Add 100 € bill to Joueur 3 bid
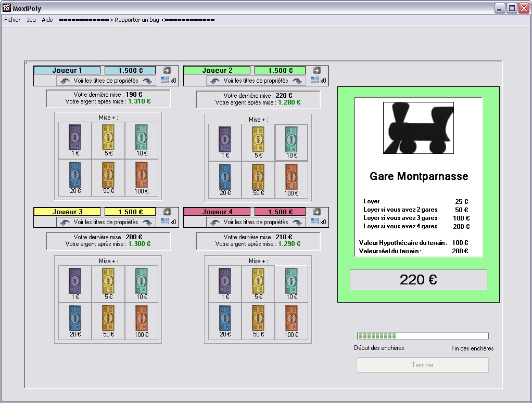Screen dimensions: 532x403 click(142, 321)
